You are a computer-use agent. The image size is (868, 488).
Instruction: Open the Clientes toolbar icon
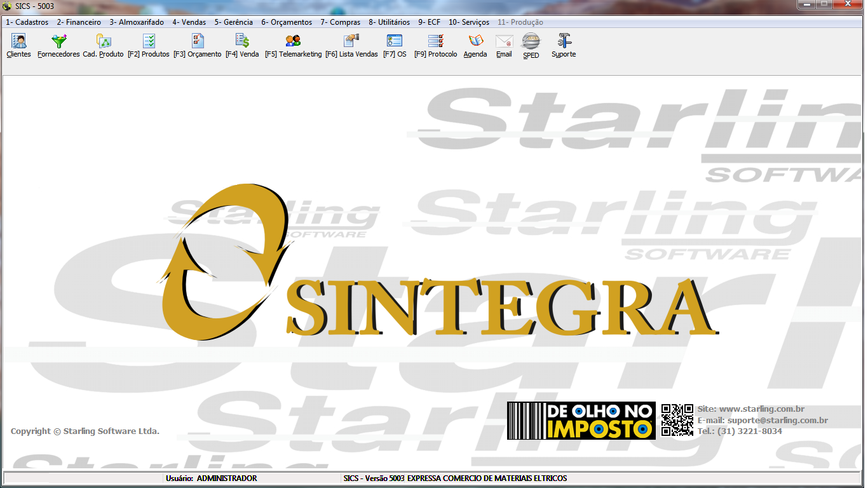19,41
